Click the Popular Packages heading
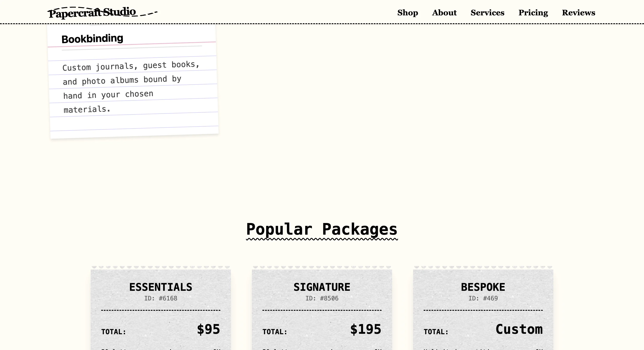Viewport: 644px width, 350px height. click(x=322, y=229)
